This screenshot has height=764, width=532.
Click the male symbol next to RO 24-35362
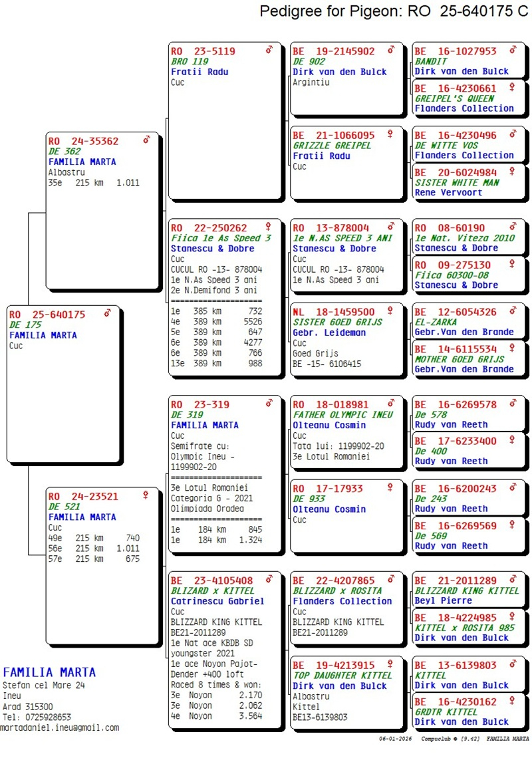pos(146,140)
